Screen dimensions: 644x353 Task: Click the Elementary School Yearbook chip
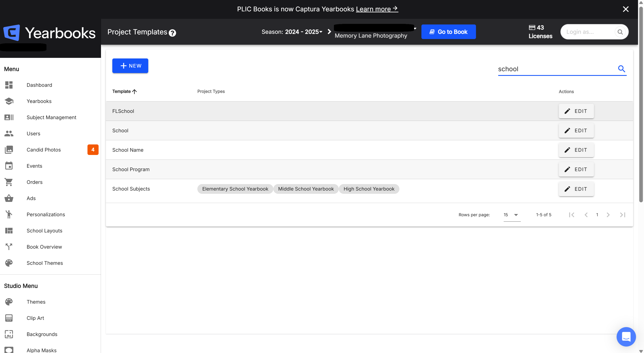pos(235,189)
